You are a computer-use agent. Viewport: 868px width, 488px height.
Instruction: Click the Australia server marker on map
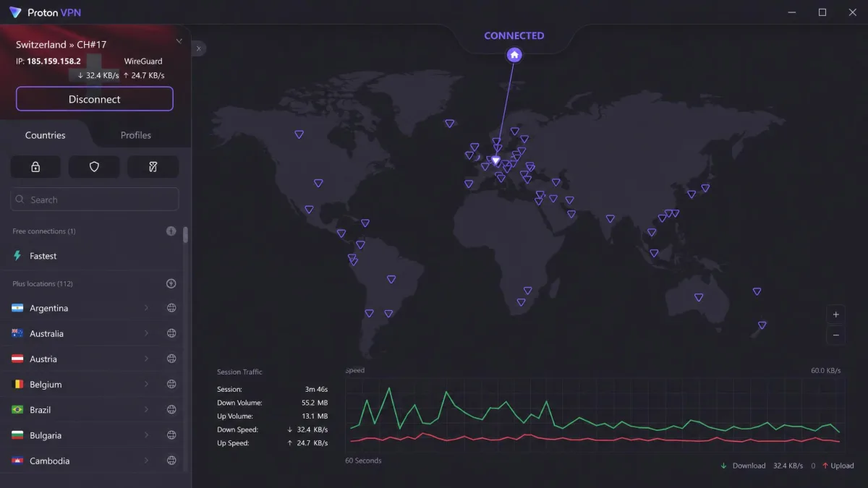pos(699,297)
